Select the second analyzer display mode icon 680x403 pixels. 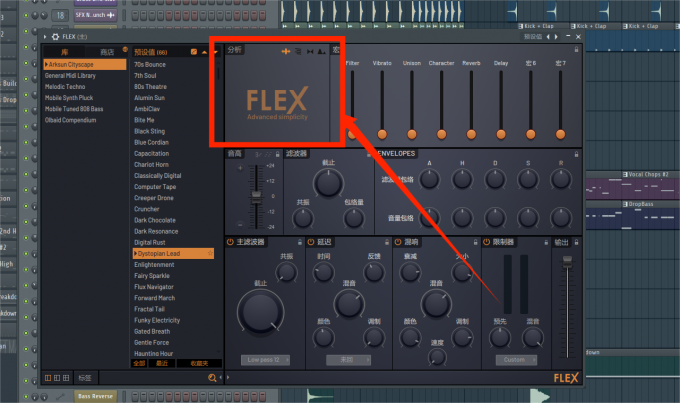pyautogui.click(x=298, y=52)
